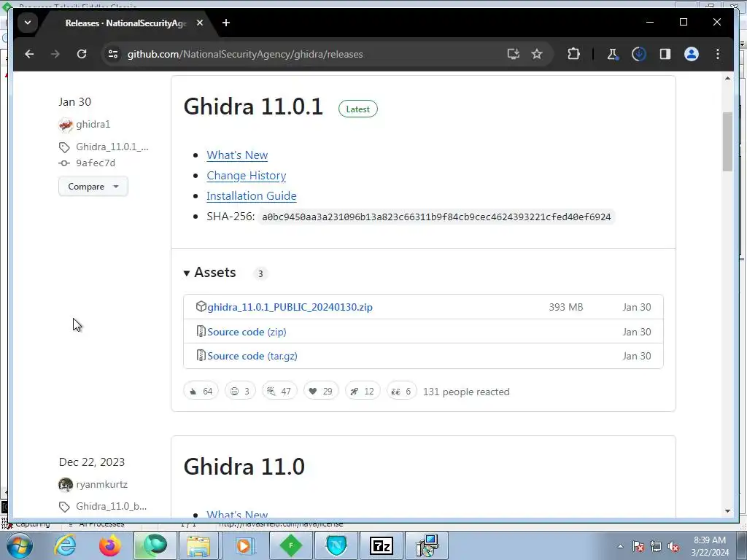
Task: Click the SHA-256 hash text
Action: point(436,217)
